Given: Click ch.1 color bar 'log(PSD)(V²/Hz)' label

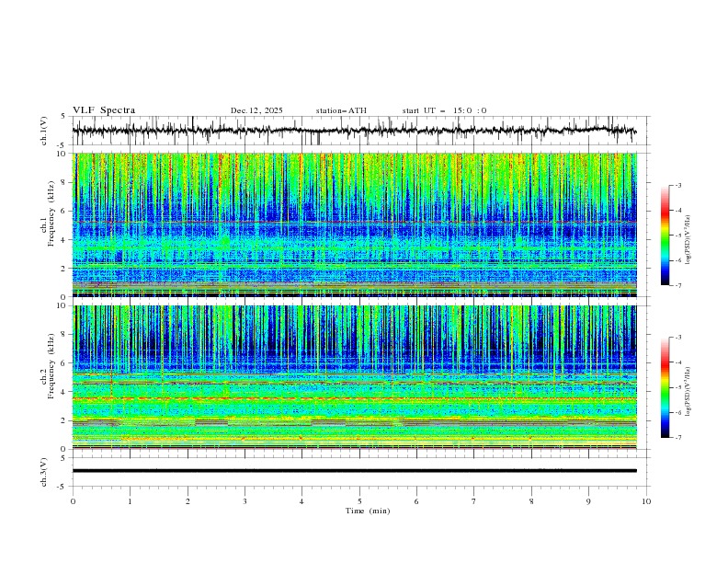Looking at the screenshot, I should coord(688,239).
